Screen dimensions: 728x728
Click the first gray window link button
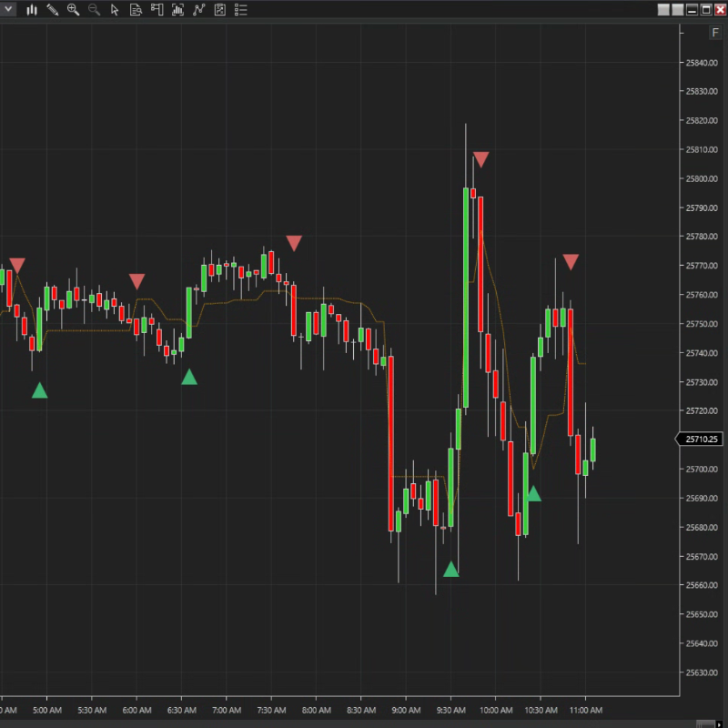coord(663,10)
